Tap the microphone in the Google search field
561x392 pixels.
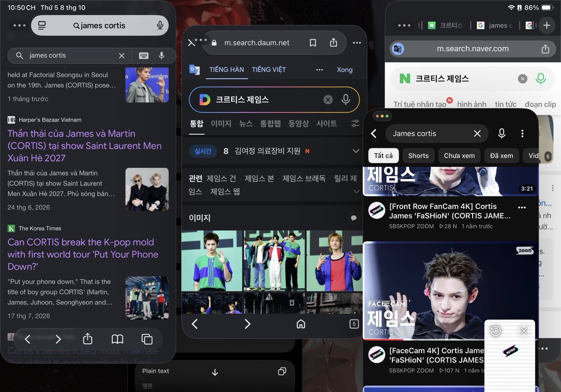(162, 56)
